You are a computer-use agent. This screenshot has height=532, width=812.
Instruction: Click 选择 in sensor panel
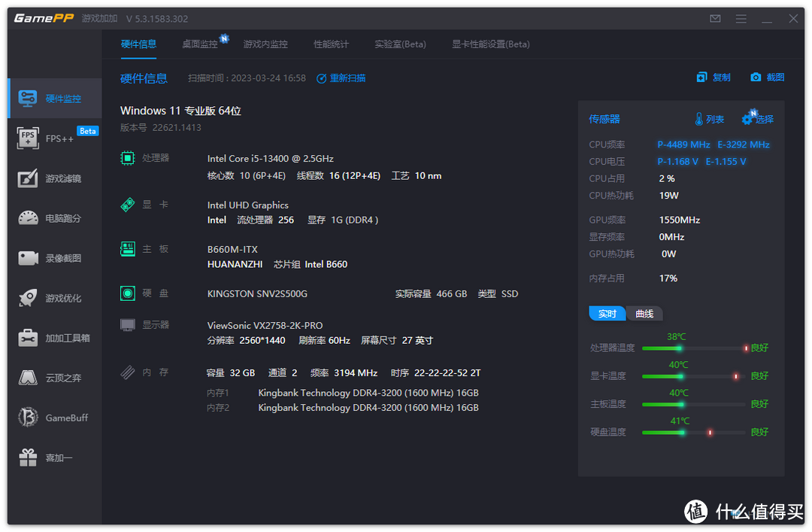click(765, 119)
